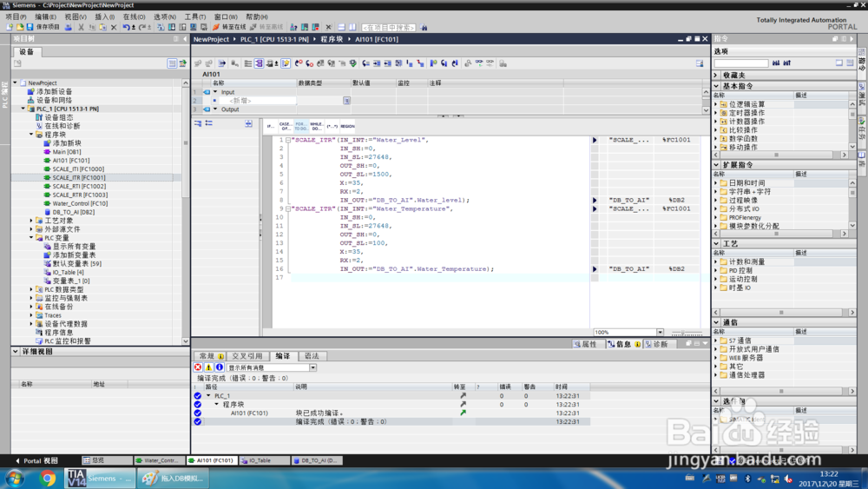The height and width of the screenshot is (489, 868).
Task: Click monitoring glasses icon in editor toolbar
Action: coord(479,63)
